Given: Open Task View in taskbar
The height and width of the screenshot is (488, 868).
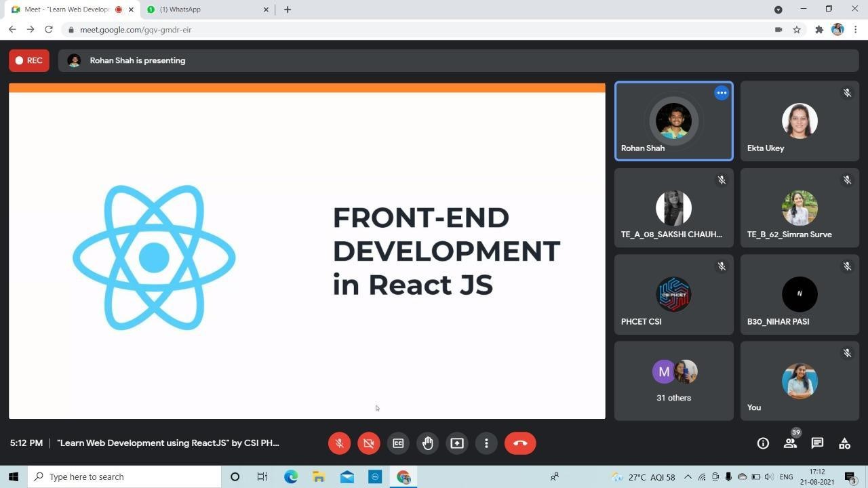Looking at the screenshot, I should [262, 477].
